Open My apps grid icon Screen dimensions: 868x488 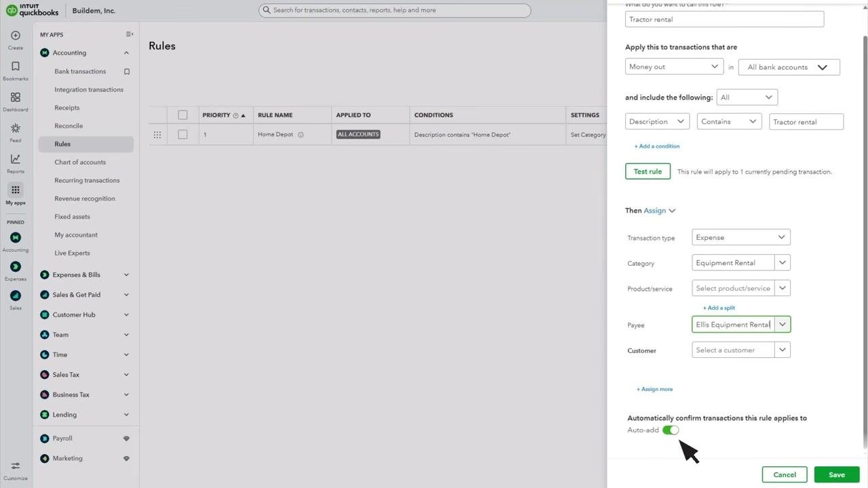click(x=16, y=190)
